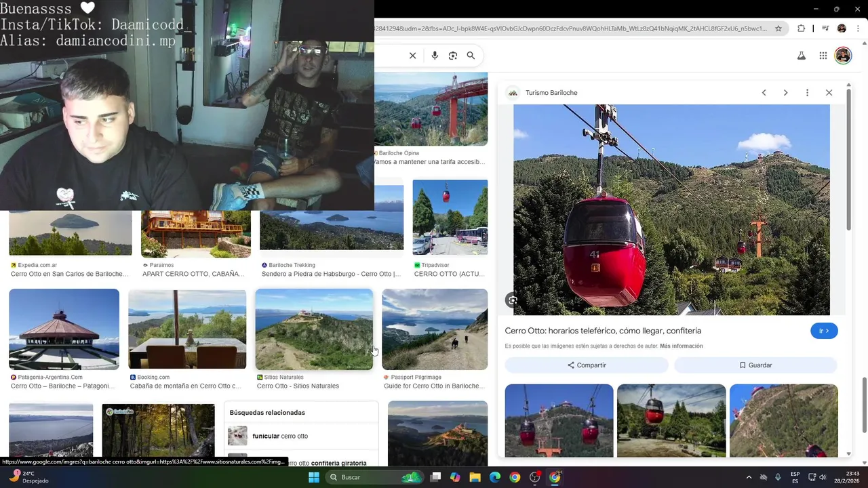This screenshot has width=868, height=488.
Task: Open Chrome media controls icon
Action: (825, 28)
